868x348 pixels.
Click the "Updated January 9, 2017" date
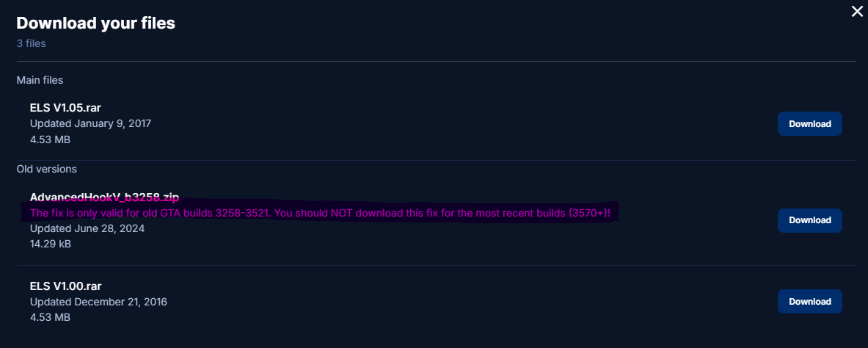coord(90,123)
